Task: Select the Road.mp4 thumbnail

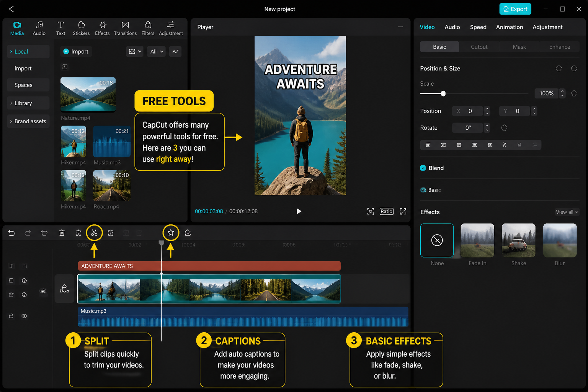Action: (x=112, y=186)
